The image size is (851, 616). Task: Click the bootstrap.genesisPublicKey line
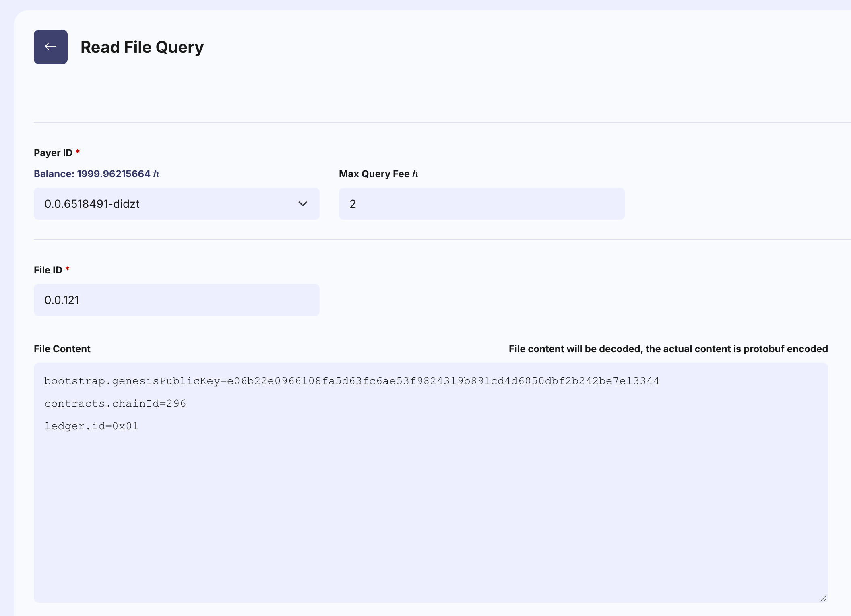[351, 381]
